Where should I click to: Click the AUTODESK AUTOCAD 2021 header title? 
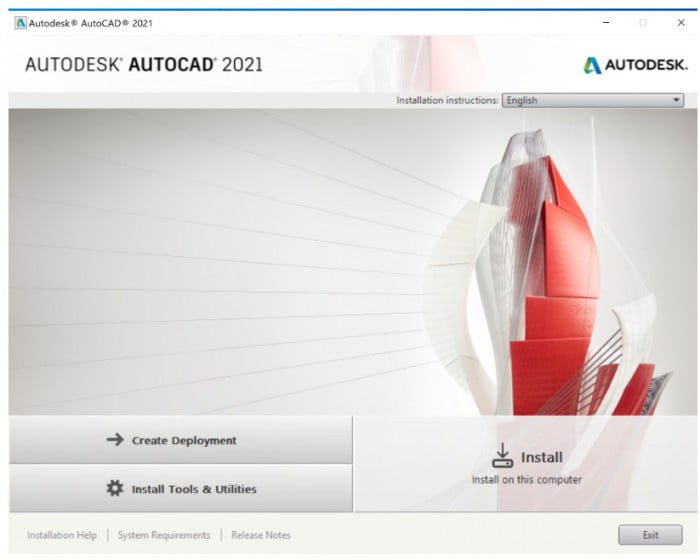(x=144, y=64)
